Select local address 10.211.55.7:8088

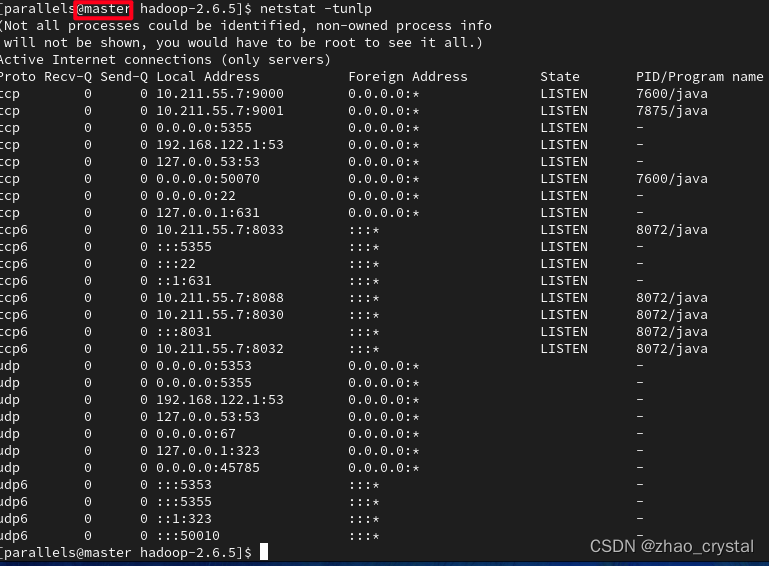[220, 298]
